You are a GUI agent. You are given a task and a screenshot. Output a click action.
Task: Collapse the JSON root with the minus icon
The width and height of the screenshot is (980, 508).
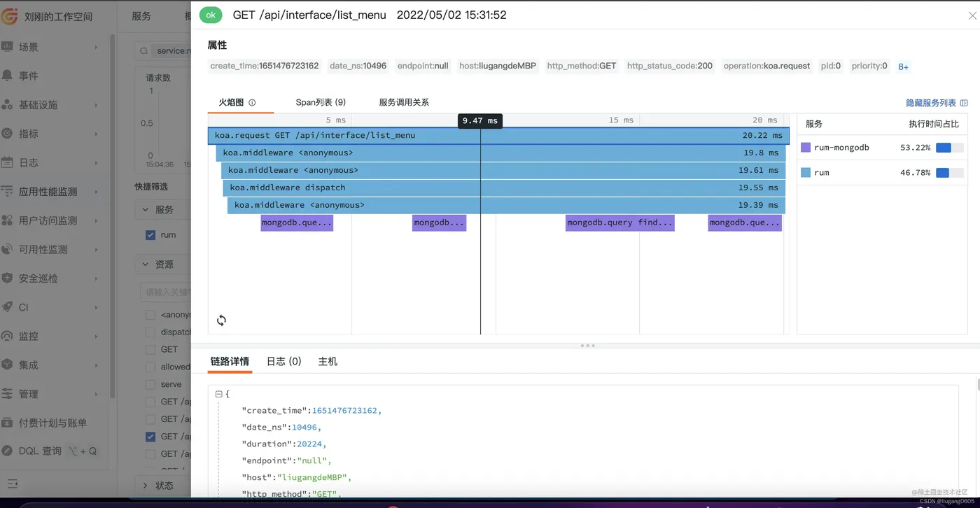218,394
